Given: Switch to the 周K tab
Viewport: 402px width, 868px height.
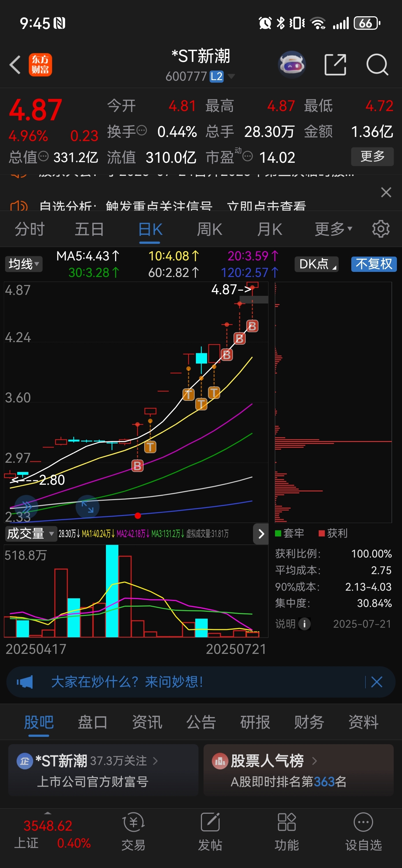Looking at the screenshot, I should (x=210, y=229).
